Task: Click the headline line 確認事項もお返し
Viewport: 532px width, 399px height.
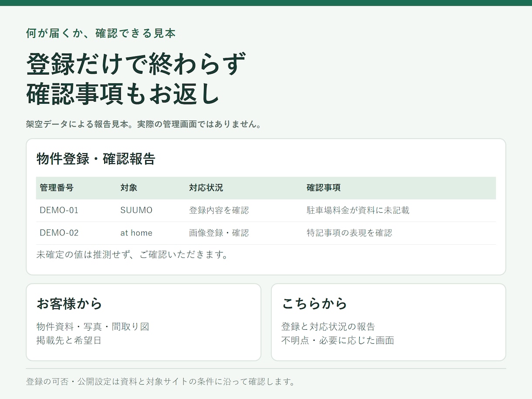Action: click(123, 94)
